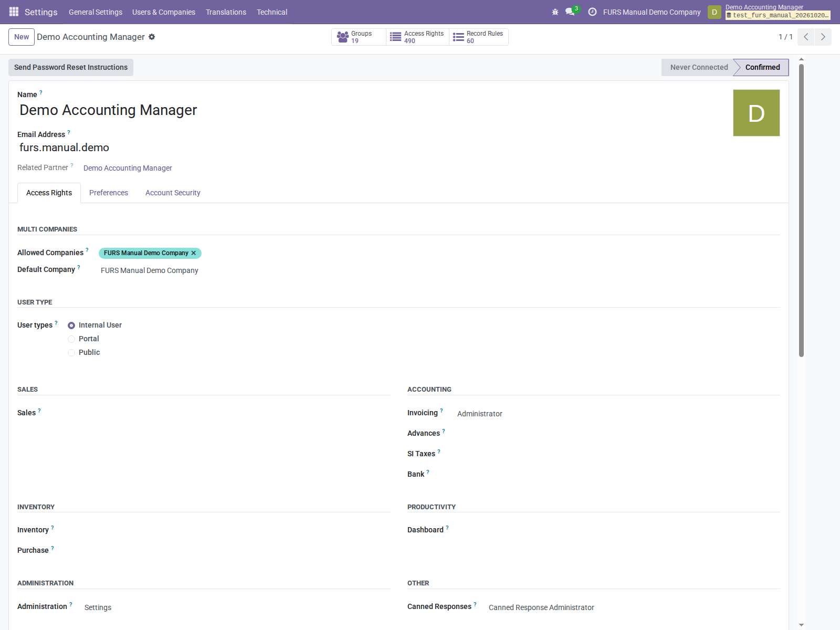840x630 pixels.
Task: Remove FURS Manual Demo Company tag
Action: pyautogui.click(x=194, y=253)
